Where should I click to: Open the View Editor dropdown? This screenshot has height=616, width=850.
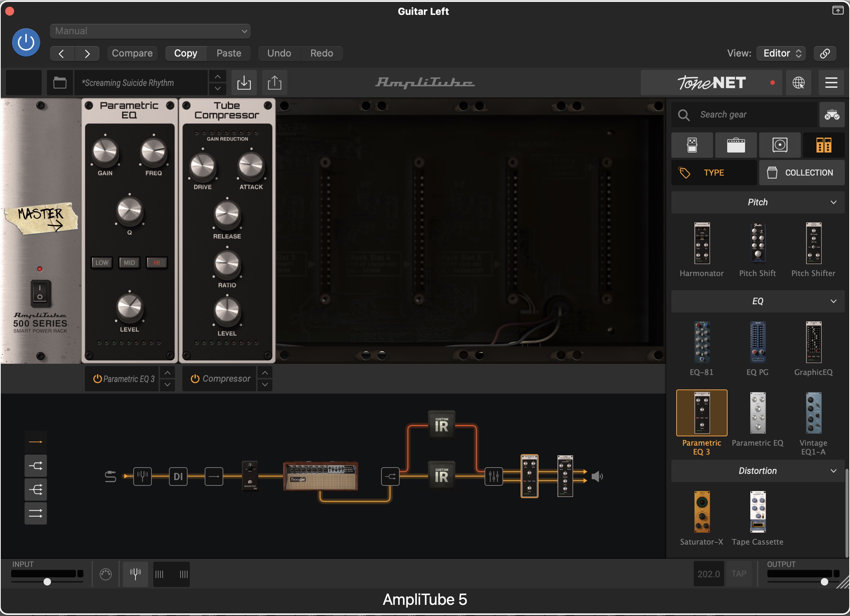[782, 54]
